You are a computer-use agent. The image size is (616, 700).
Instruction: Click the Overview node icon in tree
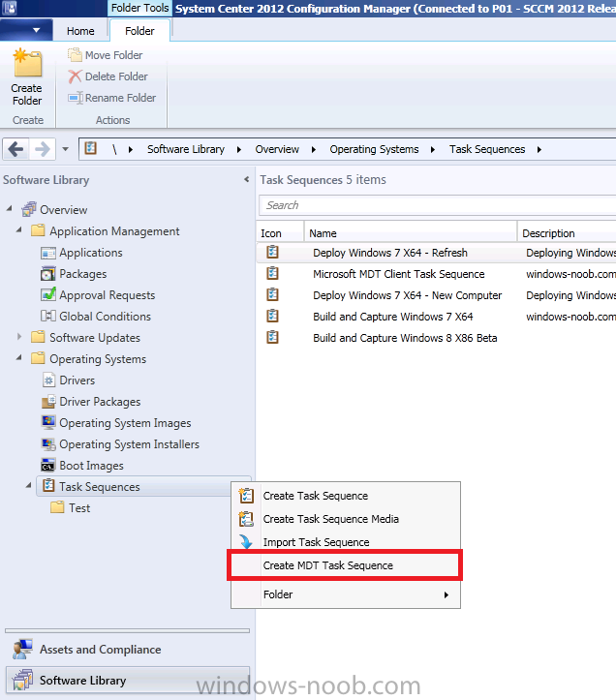click(29, 209)
